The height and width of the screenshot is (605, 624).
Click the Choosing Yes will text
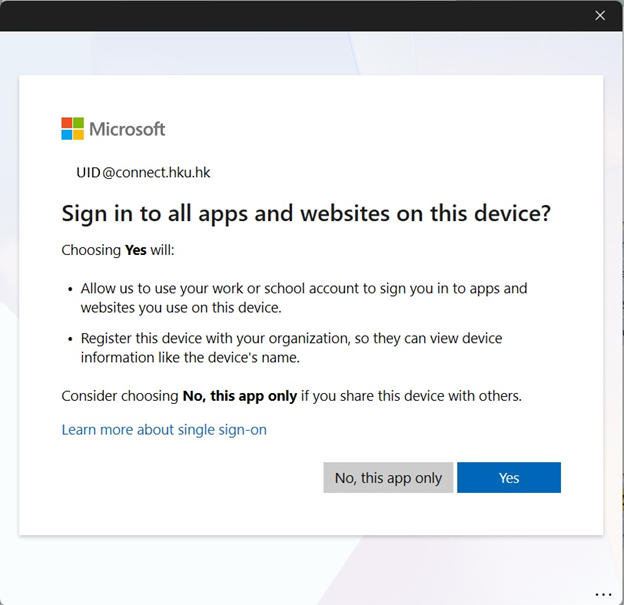point(118,250)
